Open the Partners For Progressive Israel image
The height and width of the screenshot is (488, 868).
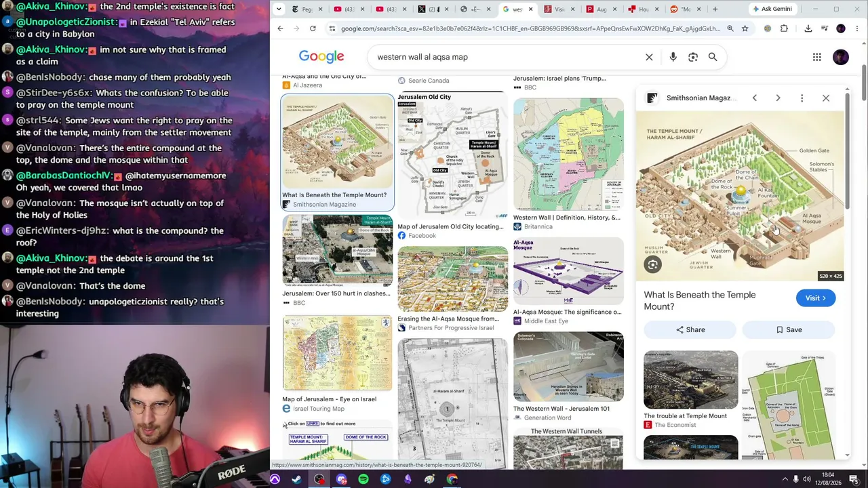(452, 279)
